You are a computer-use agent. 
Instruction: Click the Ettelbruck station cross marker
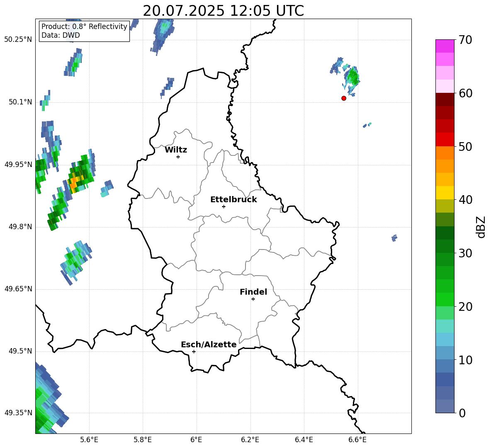pos(224,206)
